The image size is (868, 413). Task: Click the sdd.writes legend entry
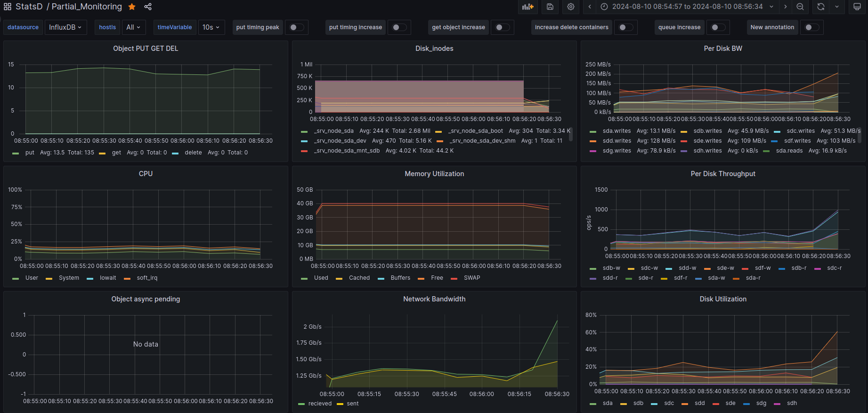(617, 141)
